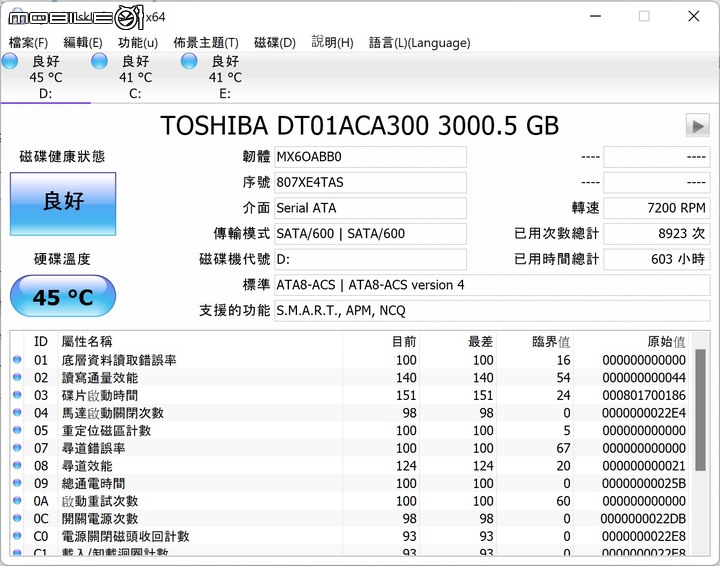The width and height of the screenshot is (720, 566).
Task: Click the Serial ATA interface field
Action: [370, 208]
